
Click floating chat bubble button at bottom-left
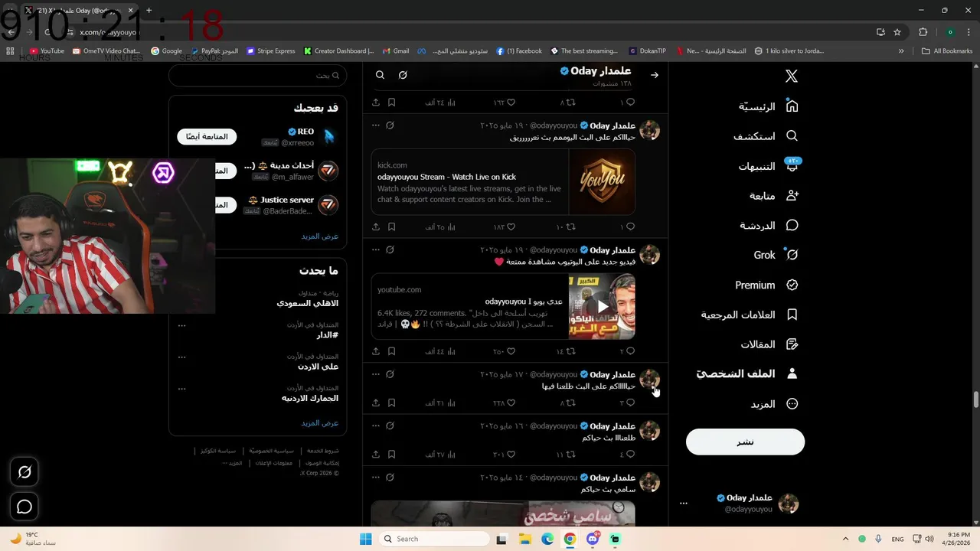[x=24, y=507]
